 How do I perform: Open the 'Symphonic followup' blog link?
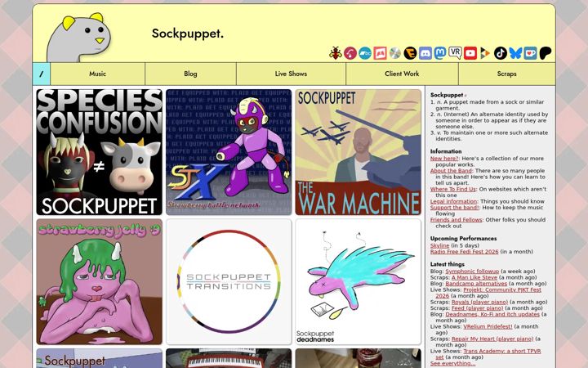point(472,272)
